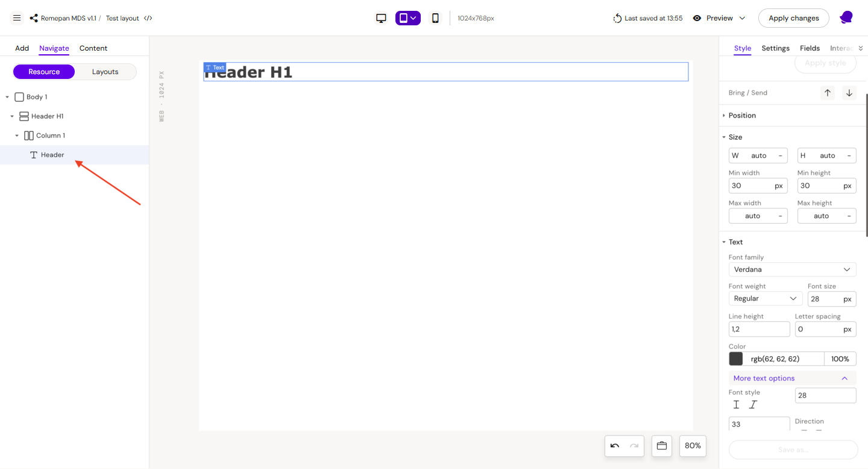868x469 pixels.
Task: Open the Preview dropdown chevron
Action: 742,18
